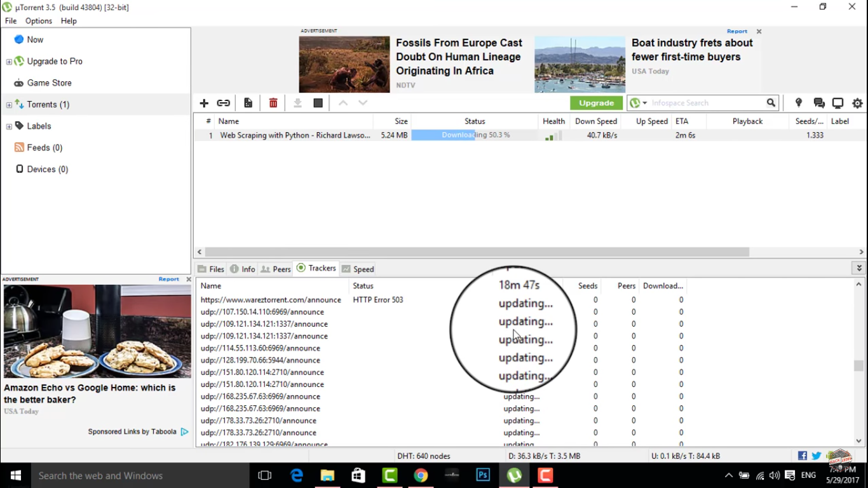Open Preferences gear icon
The width and height of the screenshot is (868, 488).
coord(858,103)
